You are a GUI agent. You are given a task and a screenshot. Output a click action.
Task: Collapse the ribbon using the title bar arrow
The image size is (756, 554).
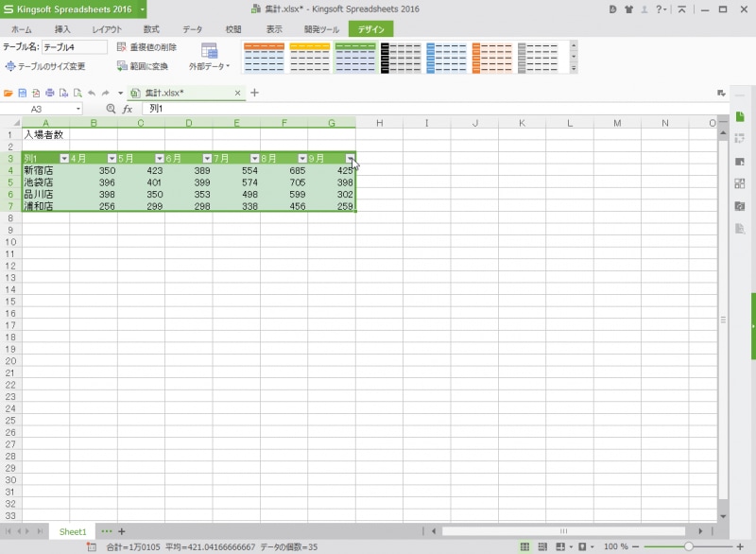[x=681, y=9]
